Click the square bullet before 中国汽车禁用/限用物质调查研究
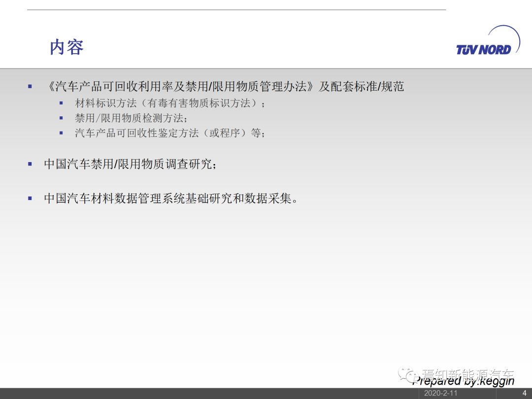Screen dimensions: 532x399 point(30,164)
